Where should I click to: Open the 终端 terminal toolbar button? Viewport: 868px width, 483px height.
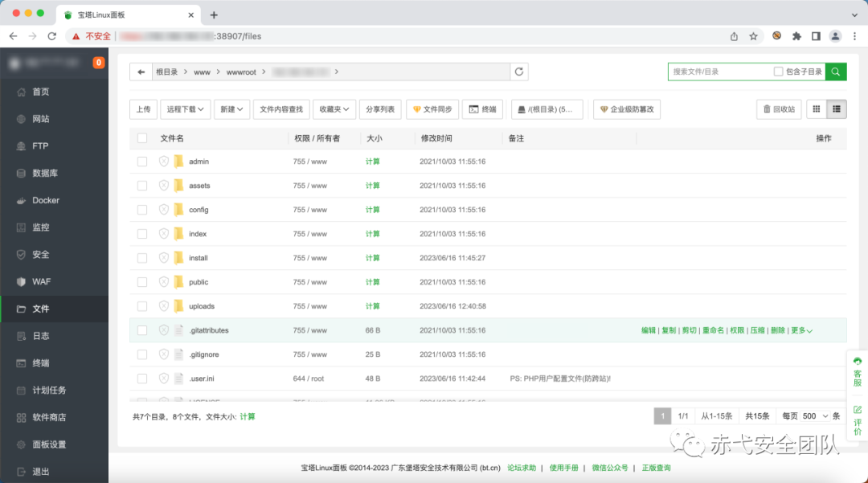pos(483,109)
